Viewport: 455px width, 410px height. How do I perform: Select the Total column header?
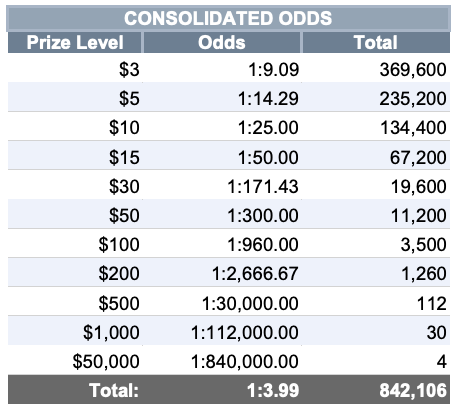(376, 42)
